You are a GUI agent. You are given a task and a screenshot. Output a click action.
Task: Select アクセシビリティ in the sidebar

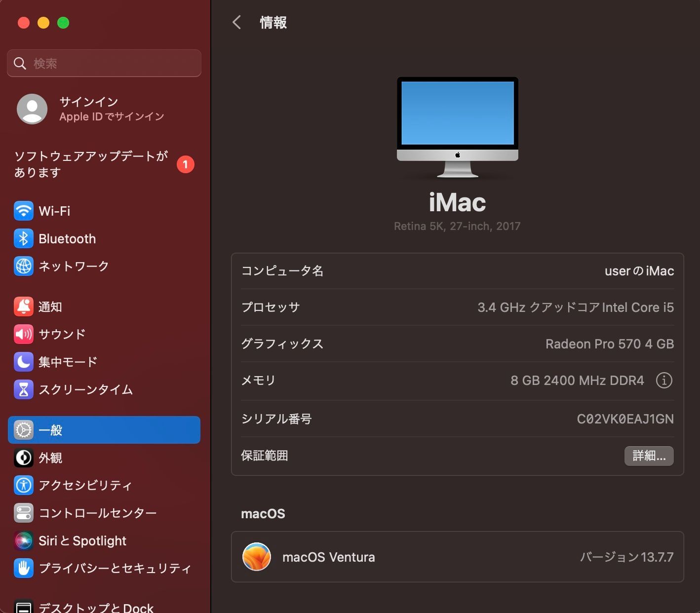point(104,485)
